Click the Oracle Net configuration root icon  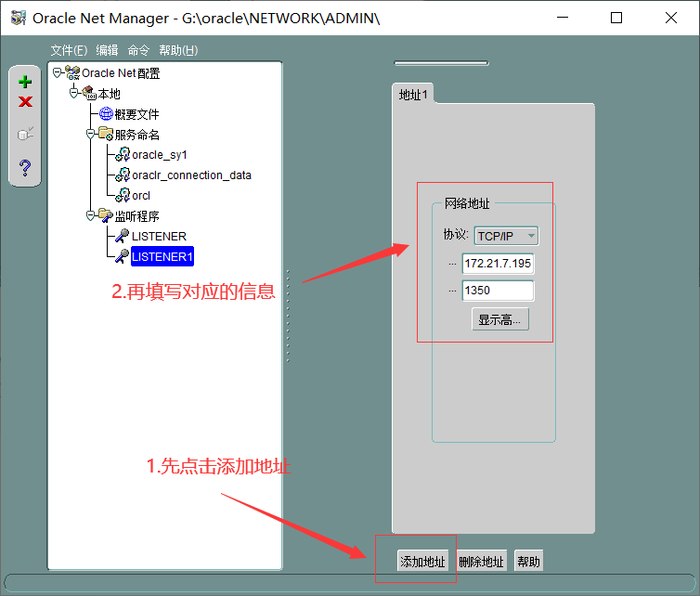pyautogui.click(x=72, y=72)
